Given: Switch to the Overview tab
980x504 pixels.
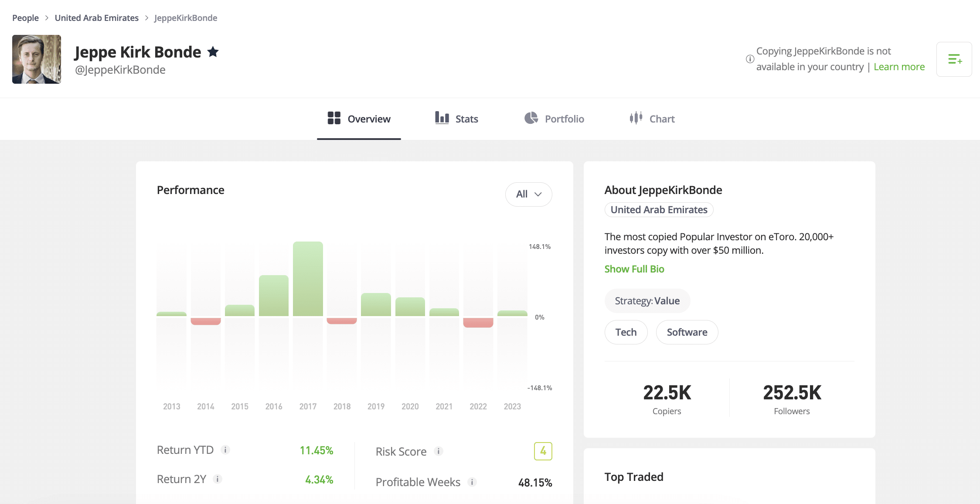Looking at the screenshot, I should point(359,119).
